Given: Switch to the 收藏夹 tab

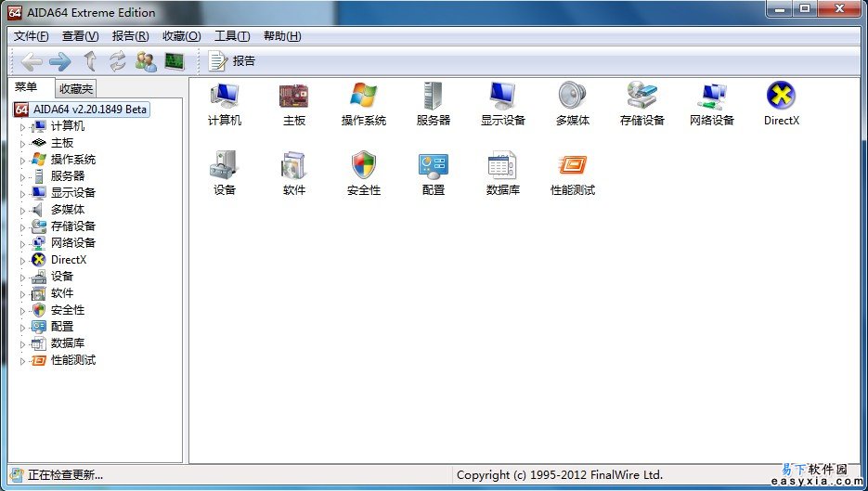Looking at the screenshot, I should click(76, 88).
